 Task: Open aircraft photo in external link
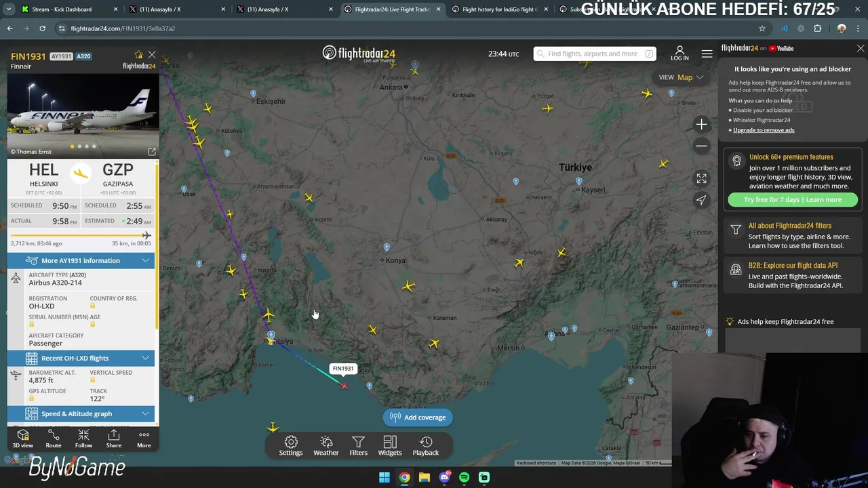152,152
